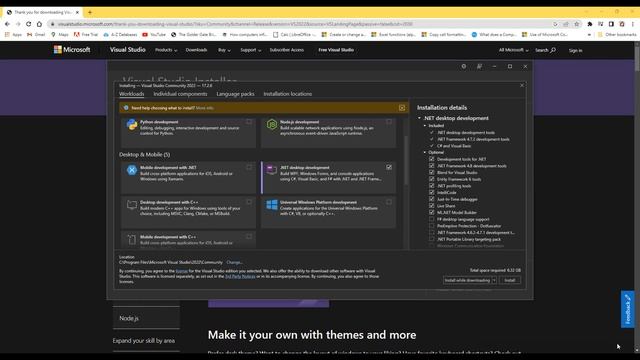
Task: Click the search magnifier on the Microsoft site
Action: 553,50
